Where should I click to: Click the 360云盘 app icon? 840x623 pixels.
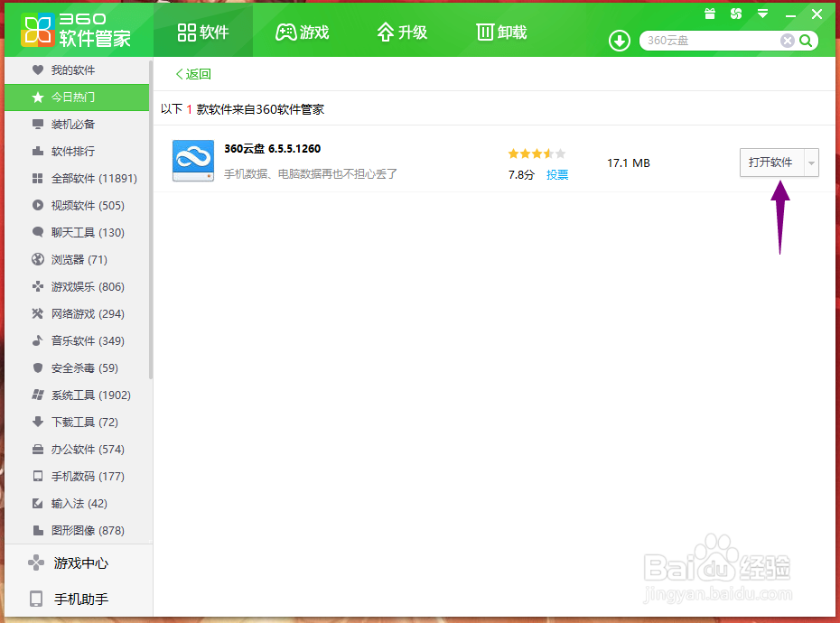[x=193, y=161]
